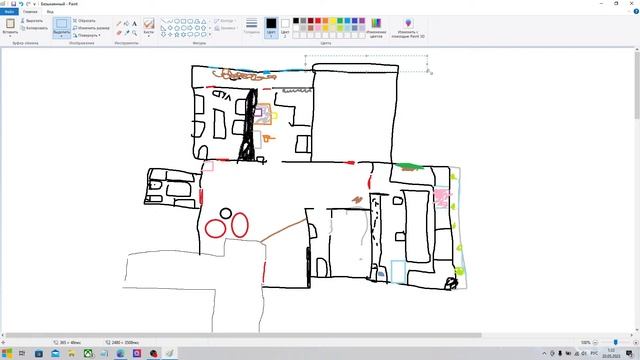The image size is (640, 360).
Task: Choose the Right arrow shape
Action: click(190, 28)
